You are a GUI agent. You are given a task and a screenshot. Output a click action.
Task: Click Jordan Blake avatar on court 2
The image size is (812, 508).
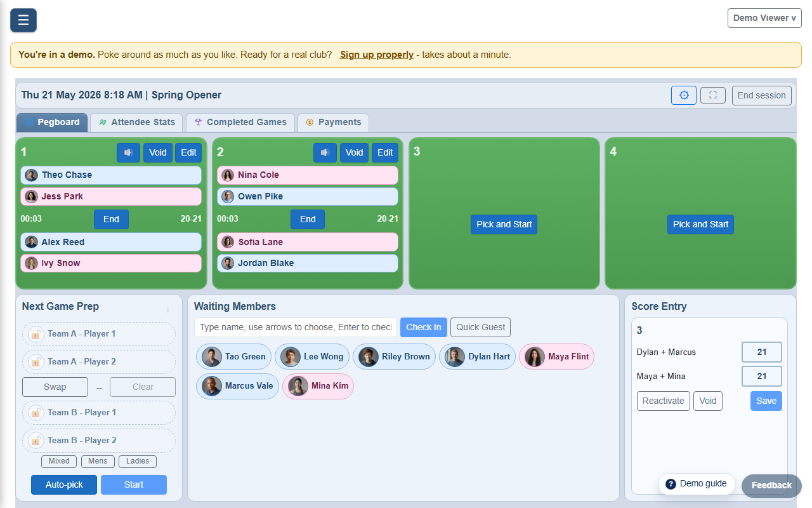click(228, 263)
